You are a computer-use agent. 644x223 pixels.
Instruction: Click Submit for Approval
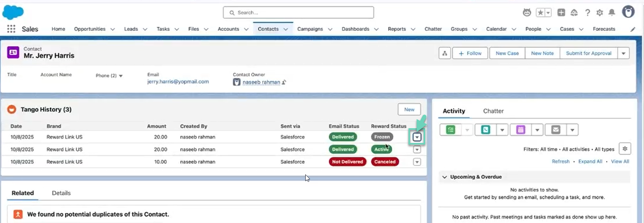click(x=589, y=53)
